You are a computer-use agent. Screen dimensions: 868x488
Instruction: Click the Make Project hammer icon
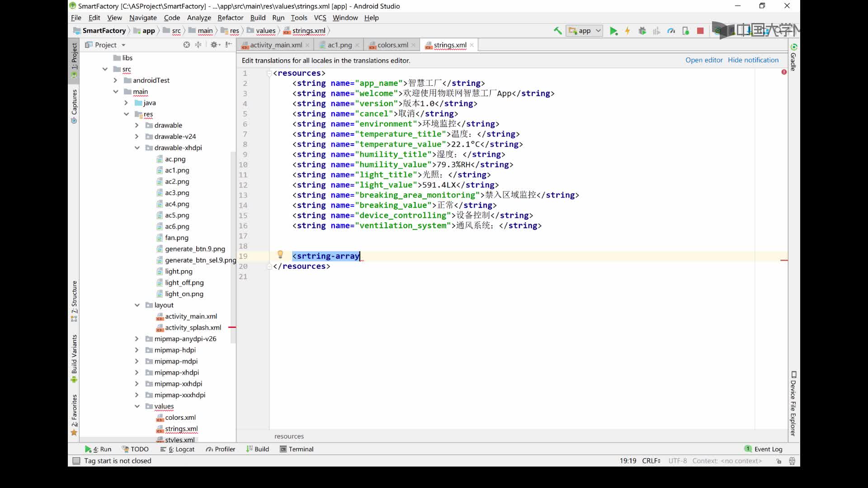pyautogui.click(x=557, y=31)
